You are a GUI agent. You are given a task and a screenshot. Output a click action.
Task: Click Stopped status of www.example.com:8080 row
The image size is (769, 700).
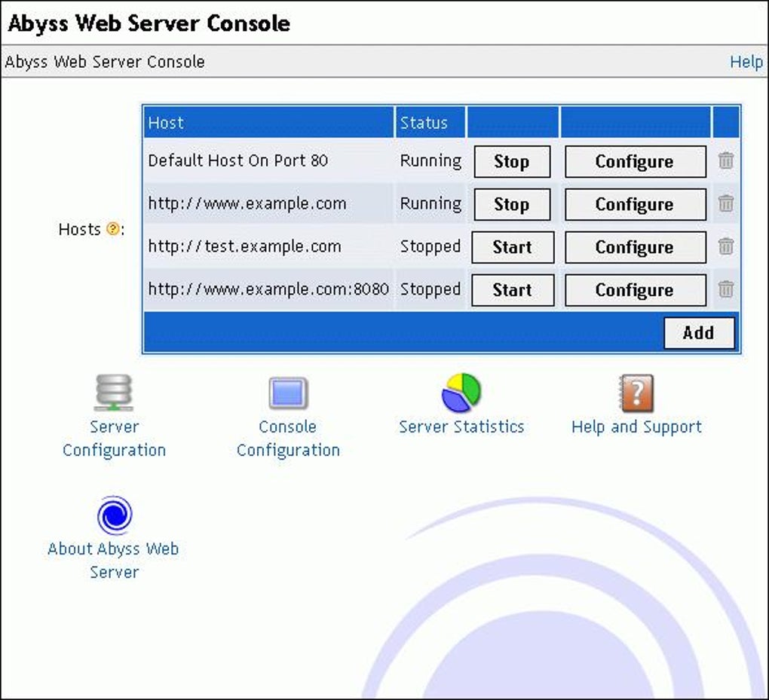(430, 289)
